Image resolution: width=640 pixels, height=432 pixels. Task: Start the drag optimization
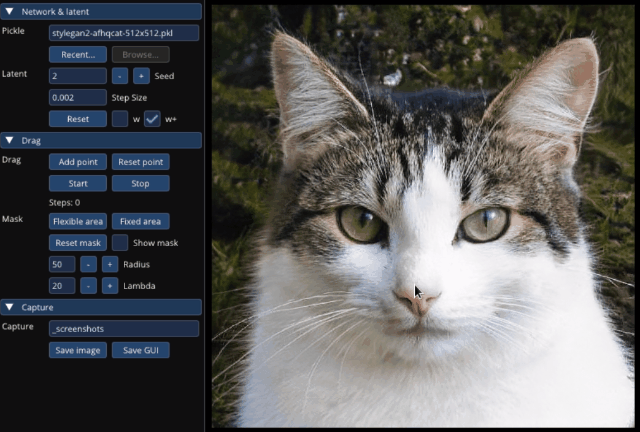(78, 183)
